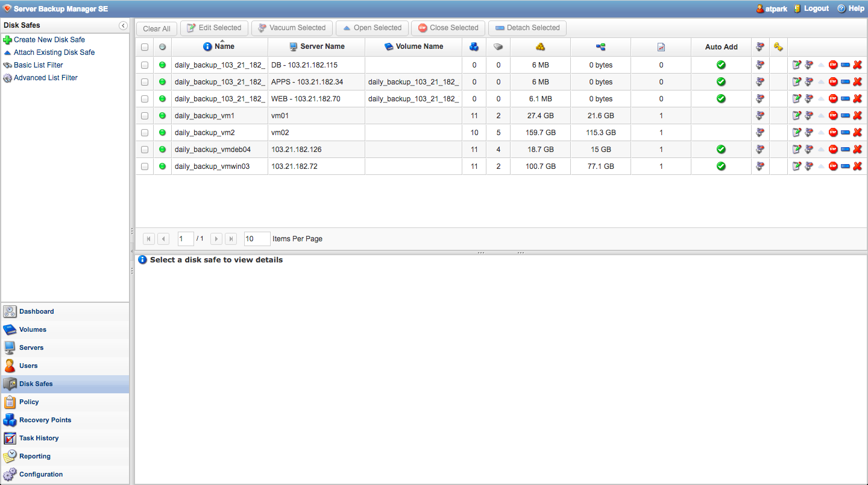Vacuum the DB - 103.21.182.115 disk safe
The width and height of the screenshot is (868, 485).
point(808,65)
